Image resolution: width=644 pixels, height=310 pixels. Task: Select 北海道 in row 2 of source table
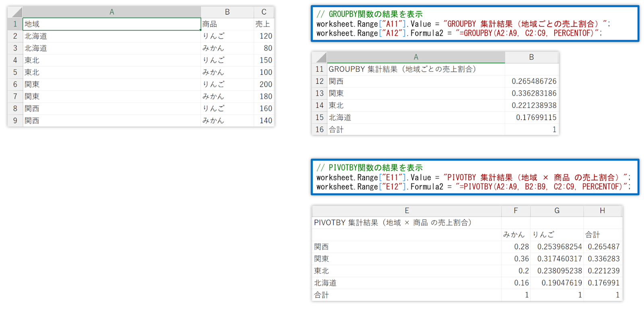click(x=112, y=36)
